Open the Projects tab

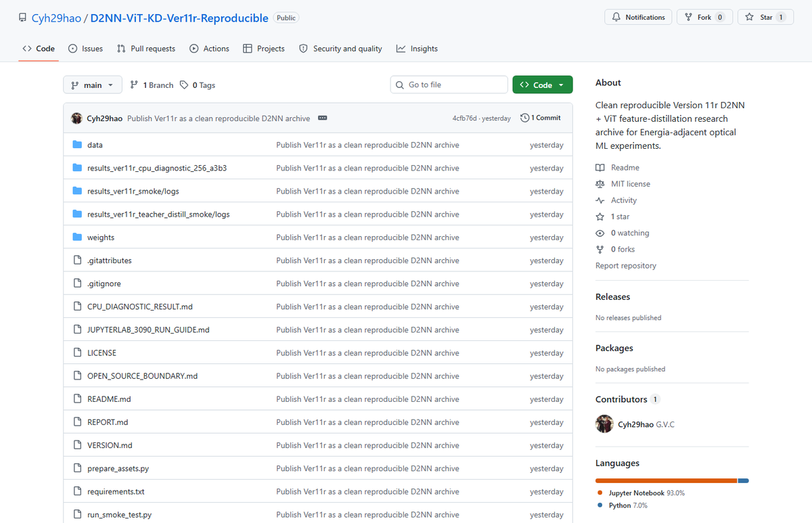click(264, 49)
